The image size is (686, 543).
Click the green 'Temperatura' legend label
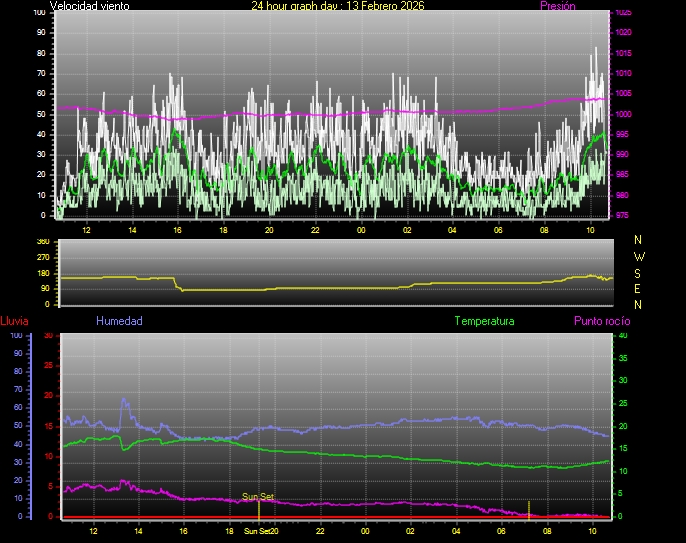(x=484, y=321)
